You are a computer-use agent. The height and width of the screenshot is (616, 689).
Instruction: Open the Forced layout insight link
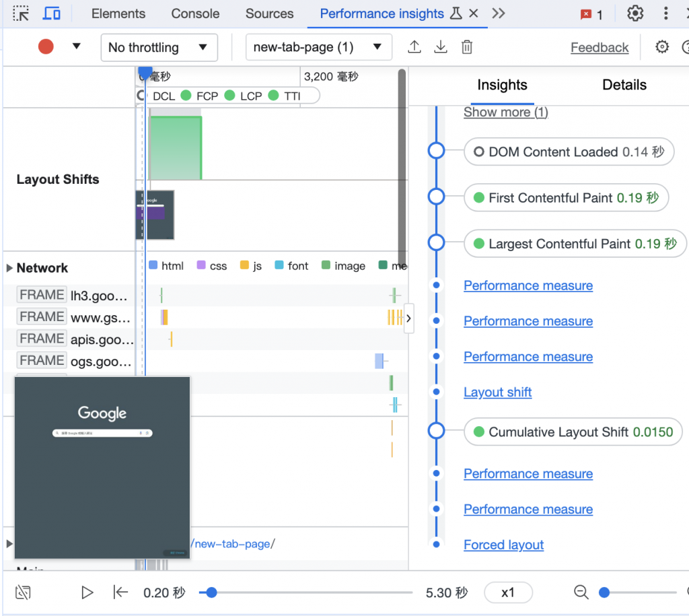[503, 545]
